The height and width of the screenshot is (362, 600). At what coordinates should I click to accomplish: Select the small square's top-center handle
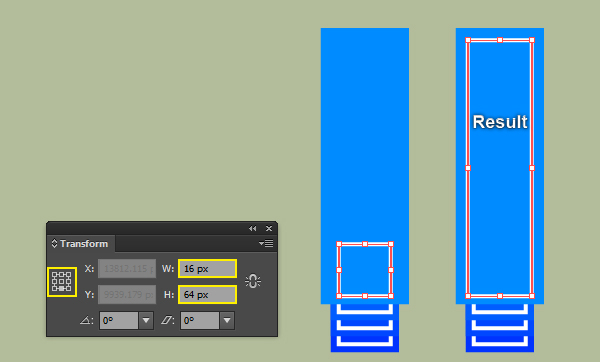[x=365, y=244]
